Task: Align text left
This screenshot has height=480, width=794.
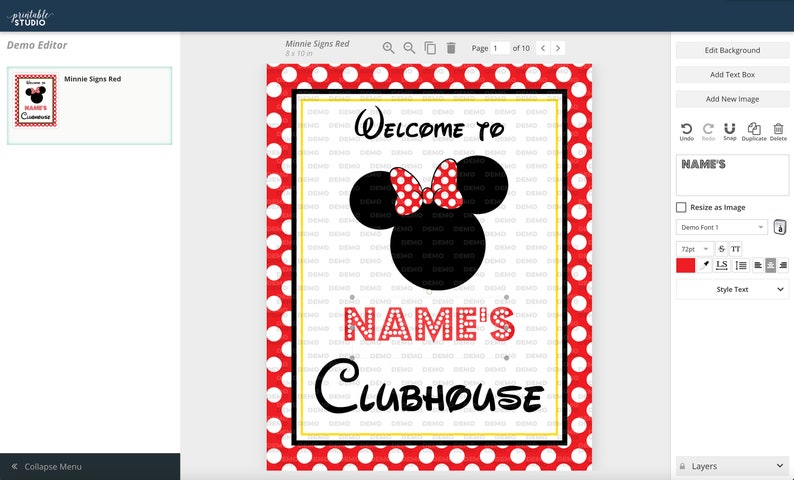Action: tap(758, 265)
